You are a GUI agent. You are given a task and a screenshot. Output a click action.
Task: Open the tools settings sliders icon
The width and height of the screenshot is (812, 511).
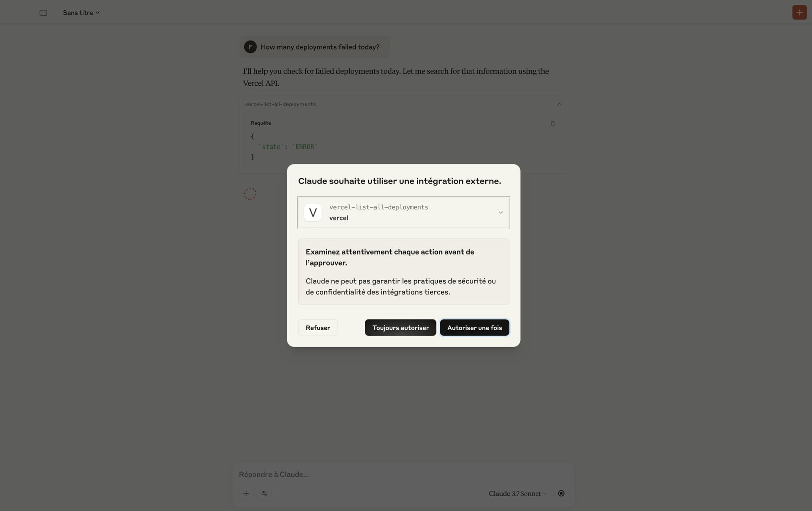[264, 493]
